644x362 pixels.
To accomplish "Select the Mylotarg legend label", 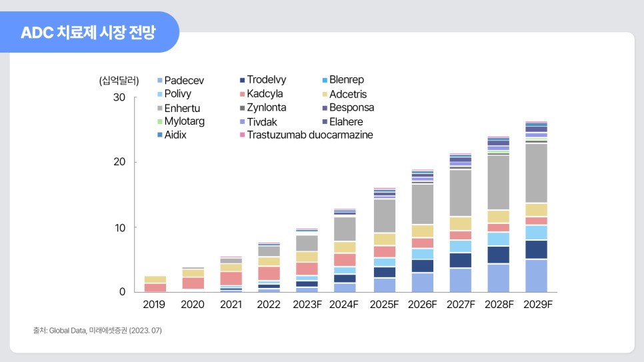I will (x=185, y=121).
